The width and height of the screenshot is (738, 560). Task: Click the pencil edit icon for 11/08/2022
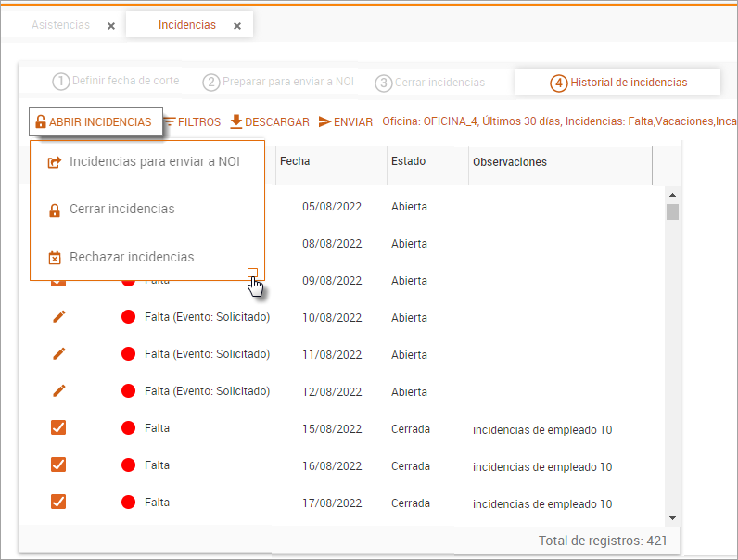pyautogui.click(x=58, y=354)
